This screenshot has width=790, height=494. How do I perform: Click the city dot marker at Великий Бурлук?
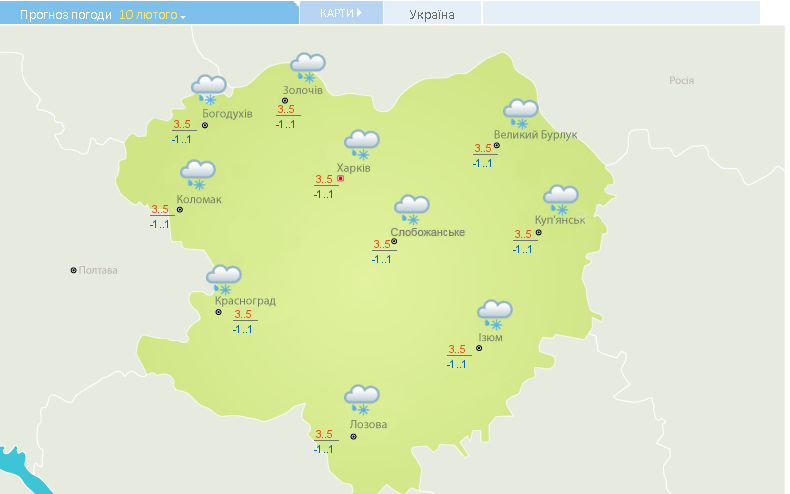click(x=497, y=145)
